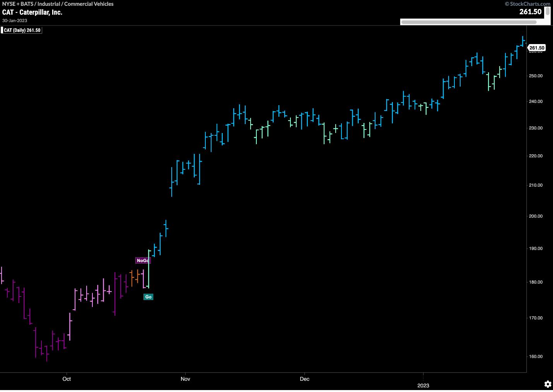Select the CAT (Daily) 261.50 legend label
This screenshot has height=392, width=553.
pyautogui.click(x=22, y=30)
